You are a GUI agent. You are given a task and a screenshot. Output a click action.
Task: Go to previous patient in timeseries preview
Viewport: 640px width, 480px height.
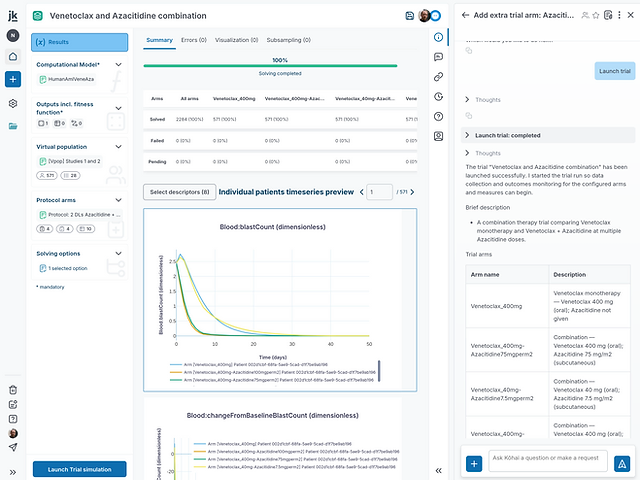click(361, 192)
